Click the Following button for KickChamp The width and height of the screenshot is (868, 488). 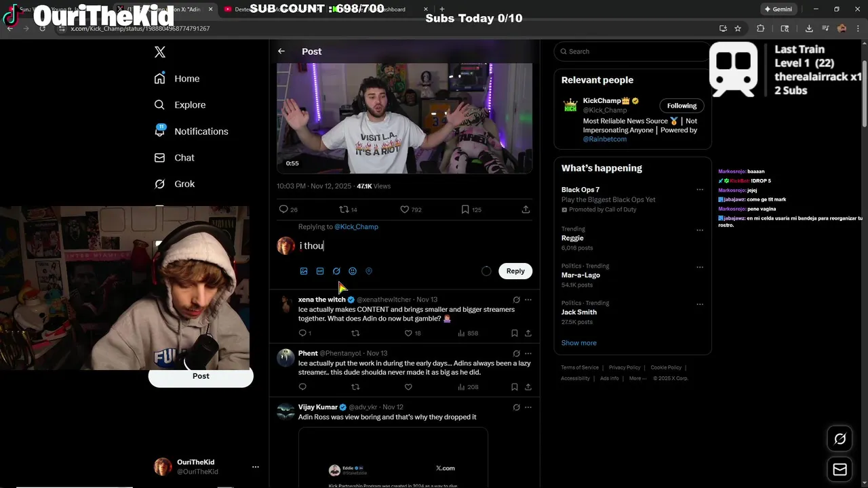(682, 106)
